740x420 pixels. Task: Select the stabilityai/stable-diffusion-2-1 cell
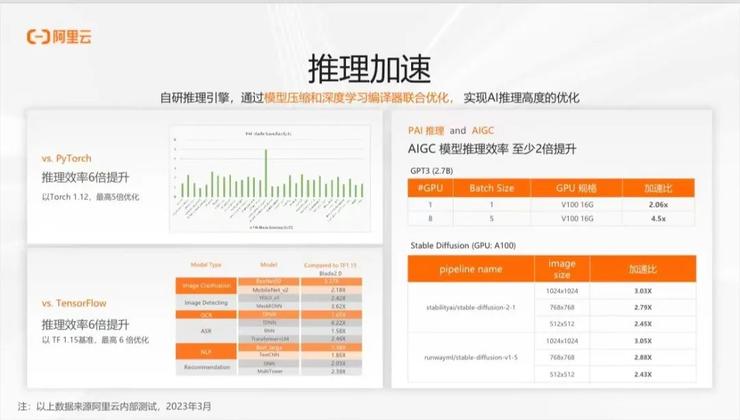471,310
